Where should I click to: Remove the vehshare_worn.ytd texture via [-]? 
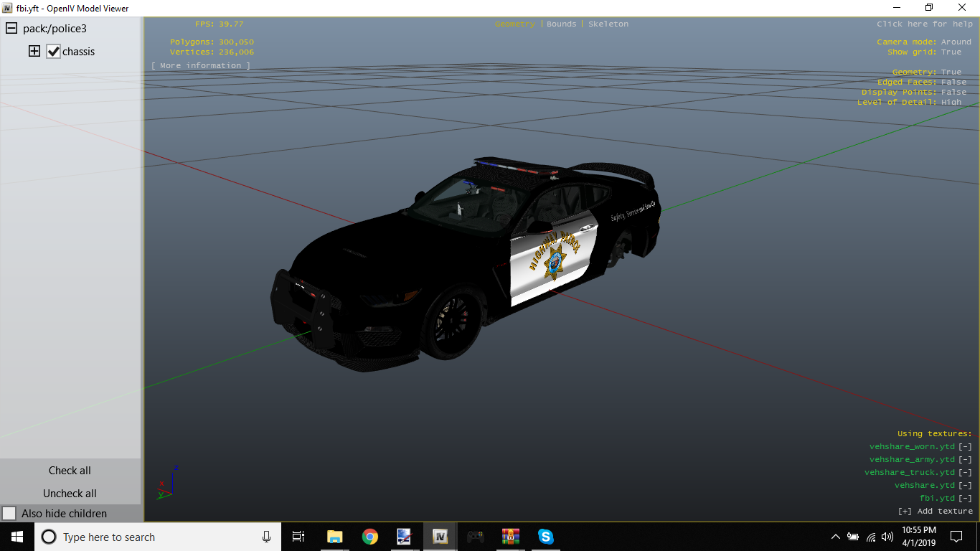click(x=965, y=446)
